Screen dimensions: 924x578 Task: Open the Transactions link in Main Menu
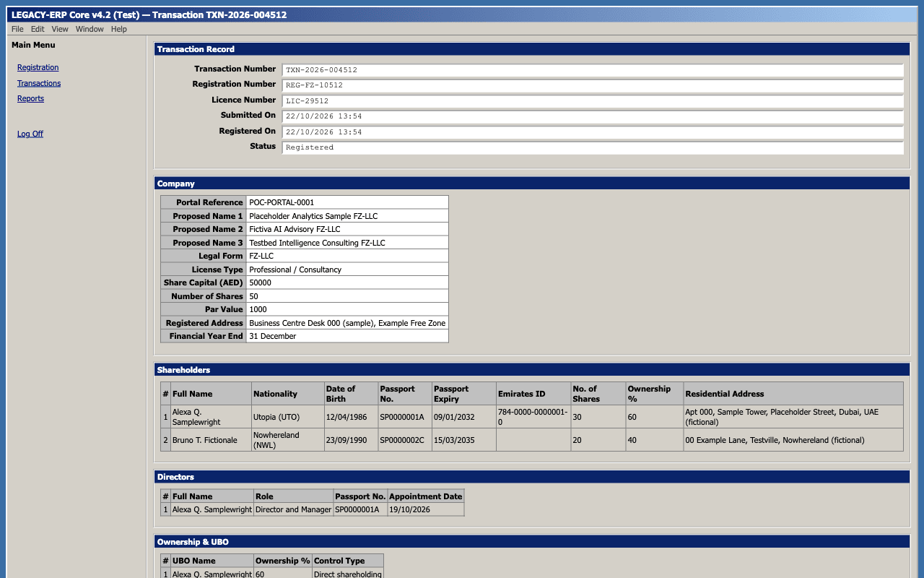tap(39, 83)
